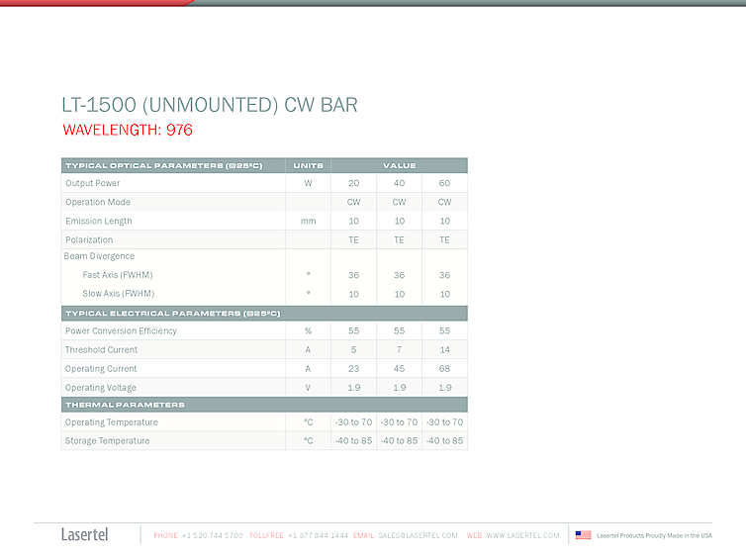Click the Lasertel logo in footer

coord(85,534)
